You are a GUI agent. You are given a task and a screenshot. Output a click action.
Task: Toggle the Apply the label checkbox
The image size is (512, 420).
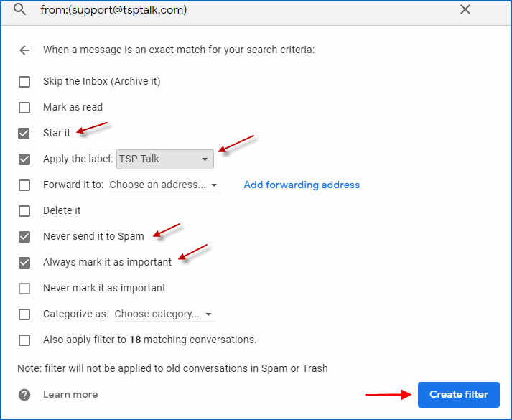click(x=24, y=159)
